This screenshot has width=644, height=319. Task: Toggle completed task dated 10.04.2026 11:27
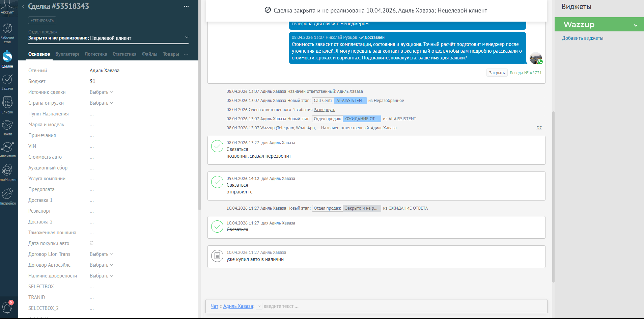(x=217, y=227)
